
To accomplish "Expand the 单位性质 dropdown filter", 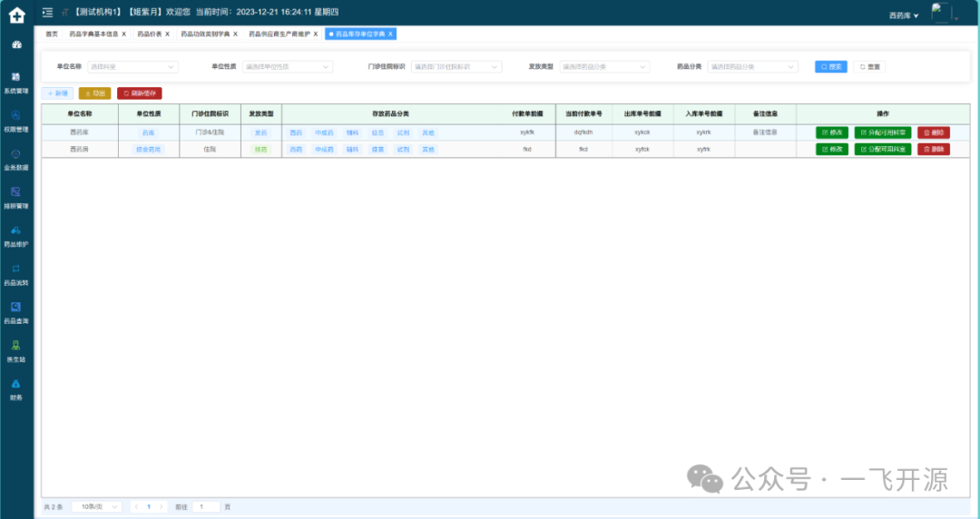I will click(288, 67).
